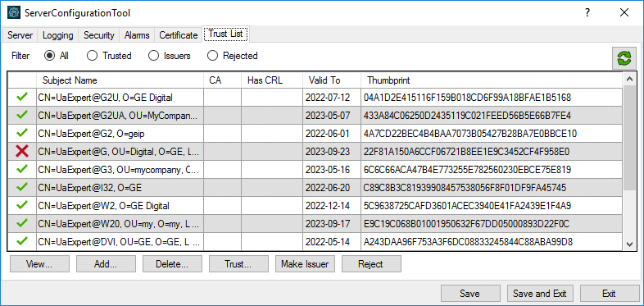Click the Save and Exit button
Screen dimensions: 644x306
point(540,294)
